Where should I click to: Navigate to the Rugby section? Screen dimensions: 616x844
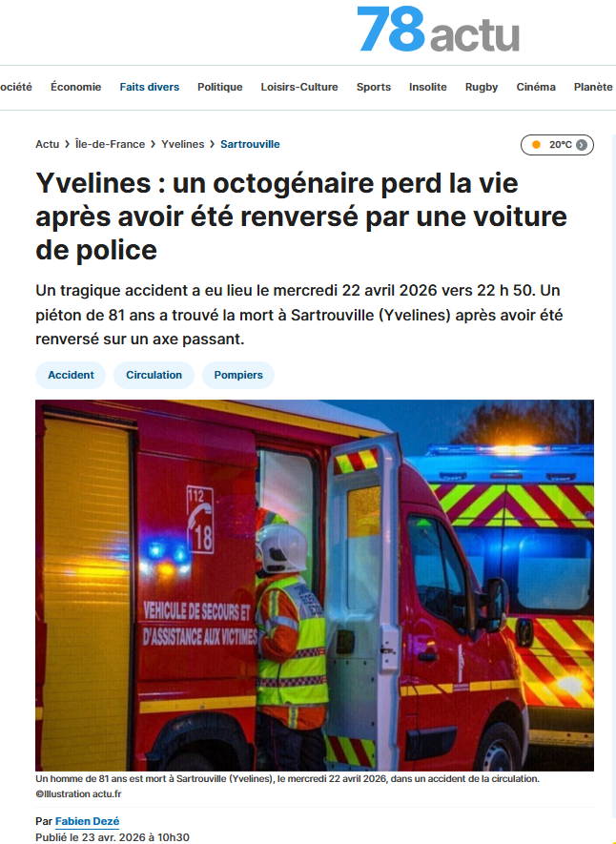482,87
